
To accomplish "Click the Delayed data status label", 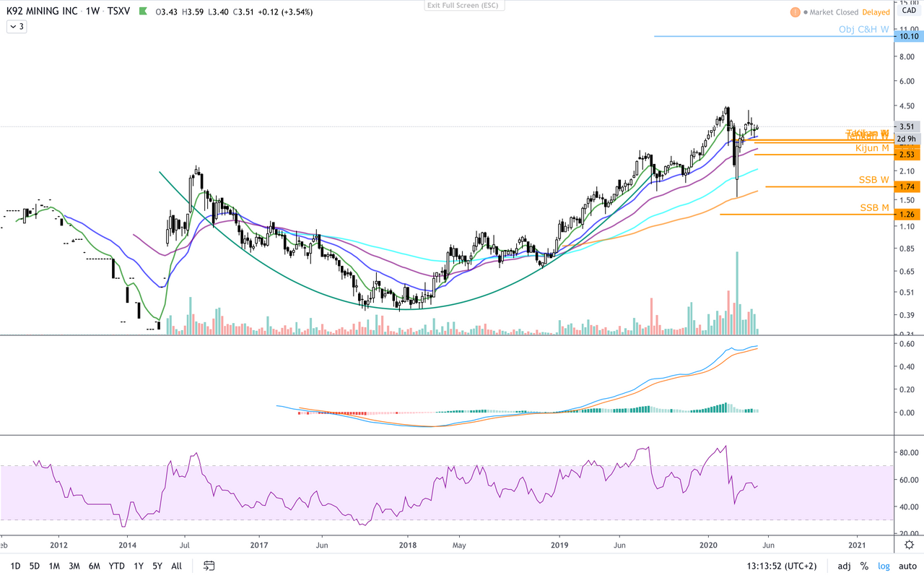I will (x=876, y=12).
